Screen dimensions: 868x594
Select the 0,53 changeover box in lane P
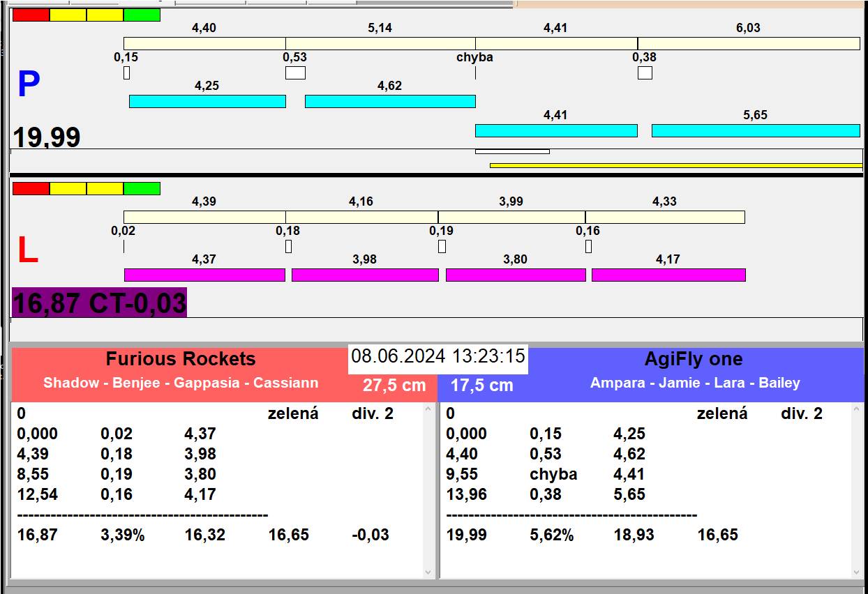tap(295, 73)
